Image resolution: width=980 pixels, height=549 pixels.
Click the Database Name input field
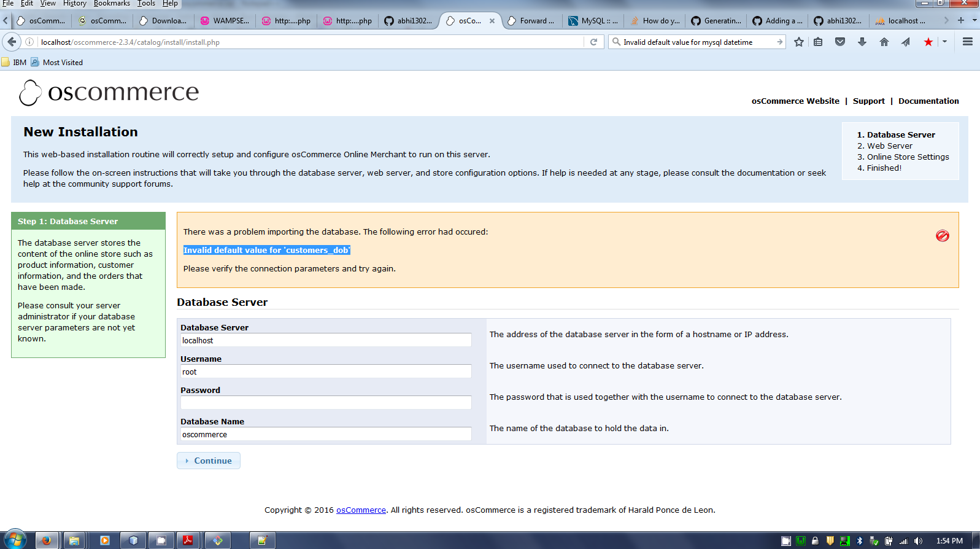click(x=326, y=434)
